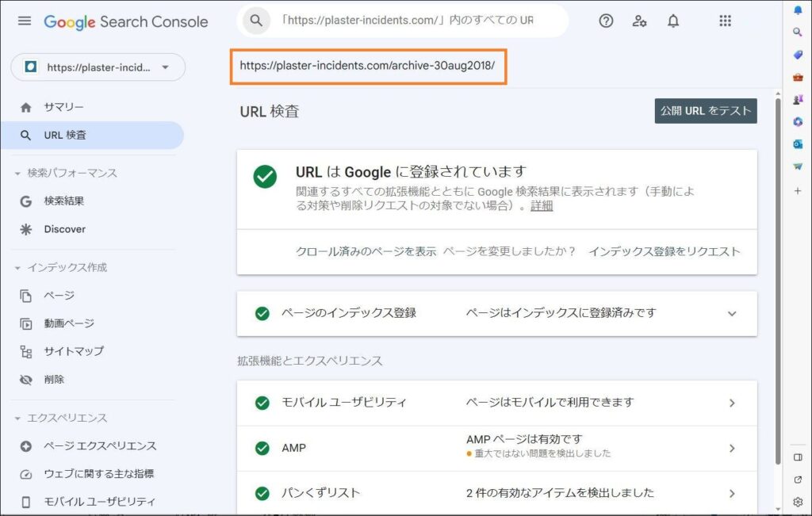Click the 公開 URL をテスト button
812x516 pixels.
705,111
